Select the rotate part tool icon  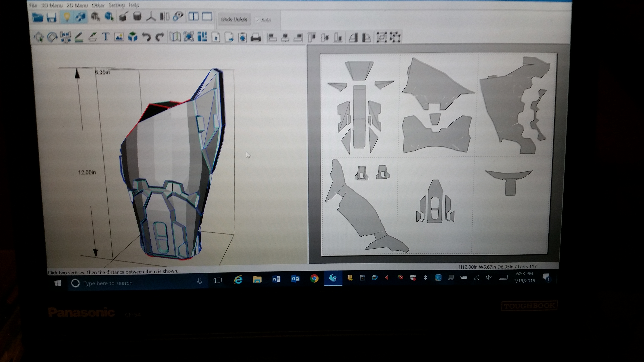[x=52, y=37]
